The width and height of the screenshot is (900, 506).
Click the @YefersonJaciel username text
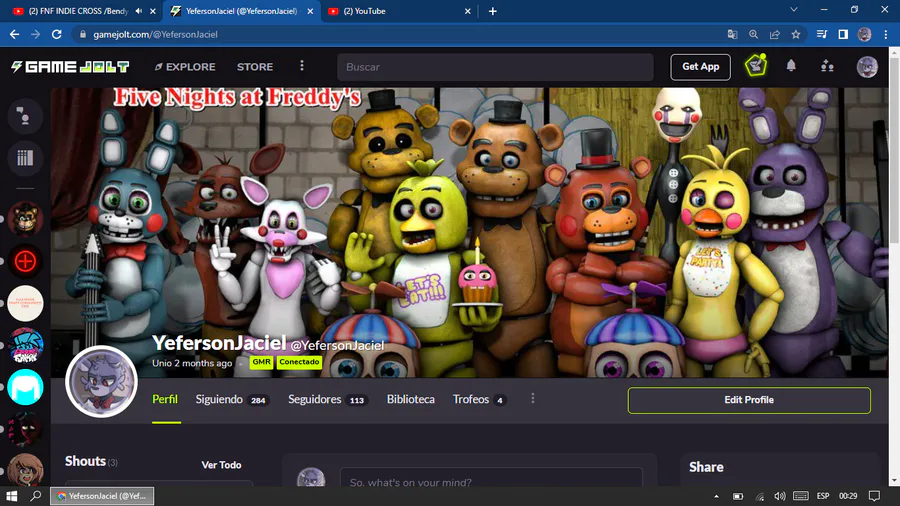tap(337, 345)
